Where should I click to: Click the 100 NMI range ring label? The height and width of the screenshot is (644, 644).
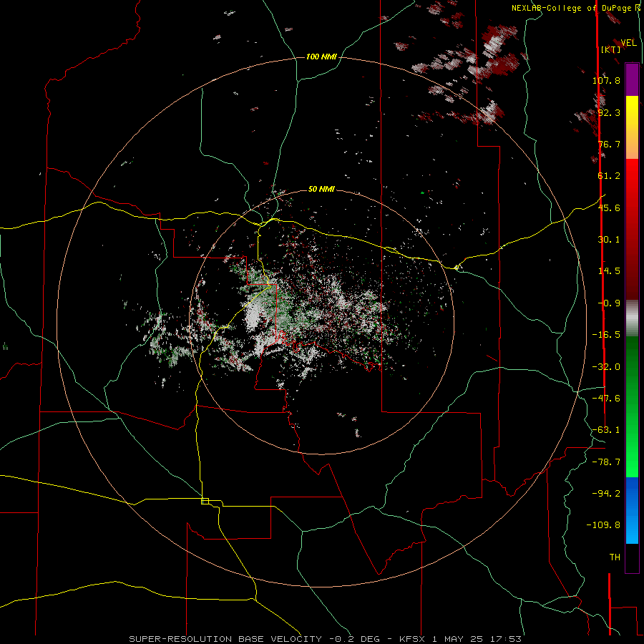coord(321,57)
